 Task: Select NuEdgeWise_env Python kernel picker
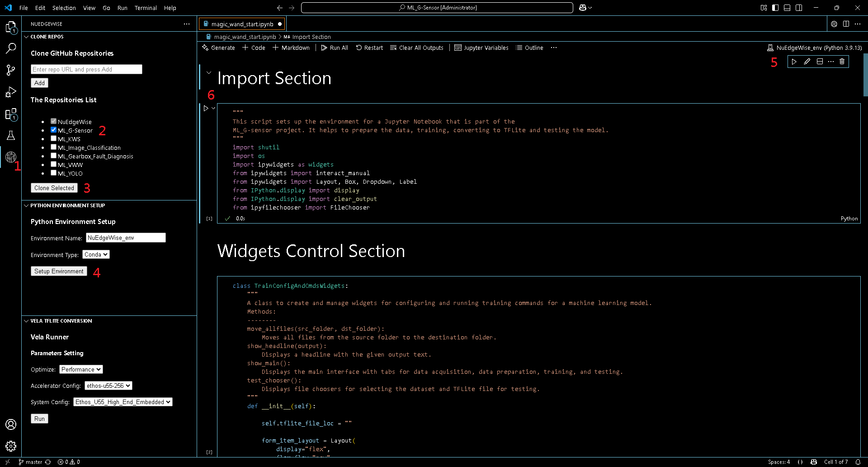click(814, 48)
